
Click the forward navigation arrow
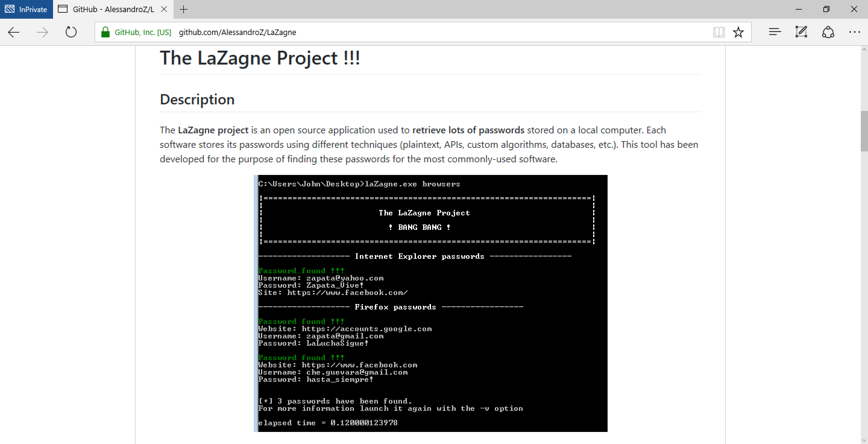tap(42, 32)
